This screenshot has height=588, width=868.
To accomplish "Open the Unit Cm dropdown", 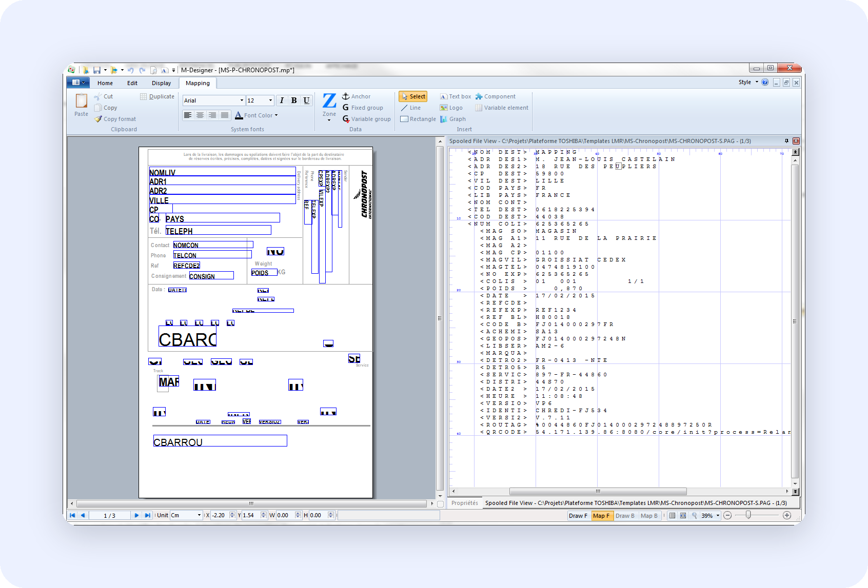I will (199, 515).
